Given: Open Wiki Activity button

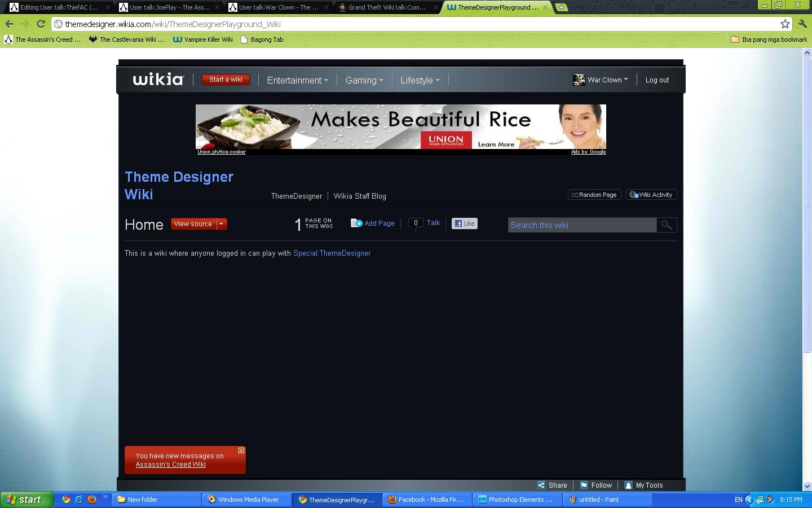Looking at the screenshot, I should pyautogui.click(x=651, y=195).
